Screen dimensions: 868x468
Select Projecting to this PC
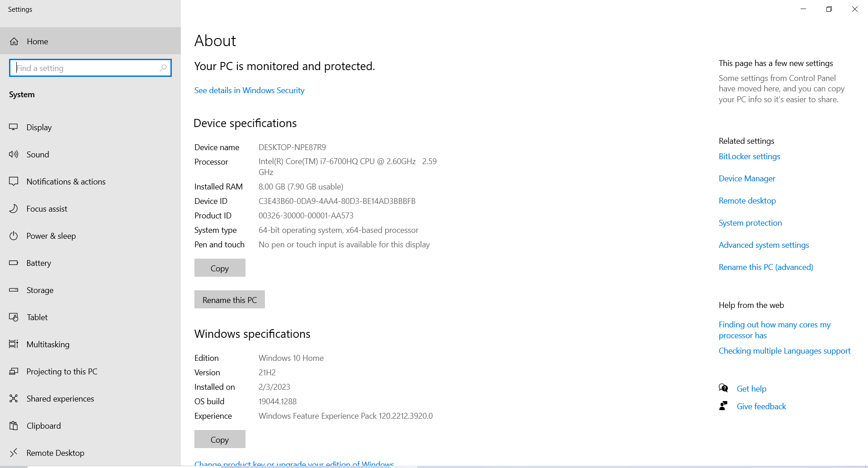click(x=62, y=371)
